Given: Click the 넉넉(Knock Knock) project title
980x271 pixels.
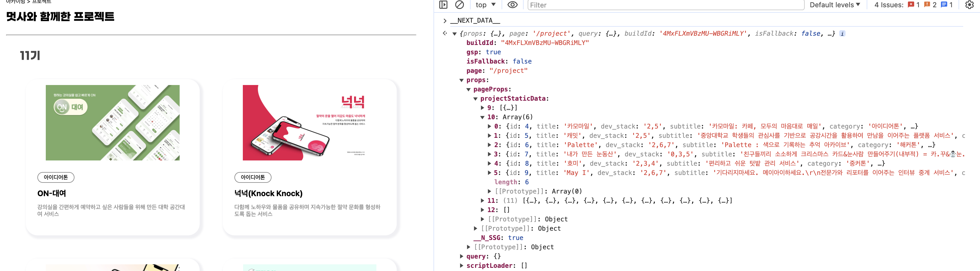Looking at the screenshot, I should (268, 194).
